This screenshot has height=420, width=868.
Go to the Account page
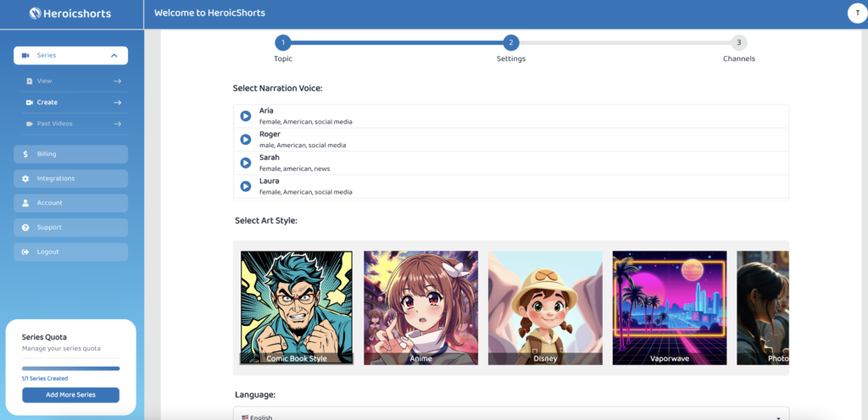coord(71,203)
